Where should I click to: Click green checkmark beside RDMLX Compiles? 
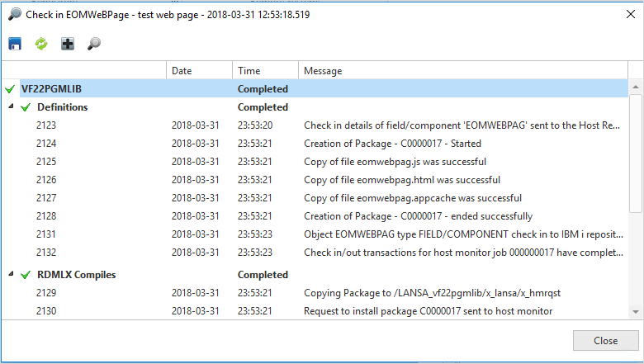[x=26, y=275]
